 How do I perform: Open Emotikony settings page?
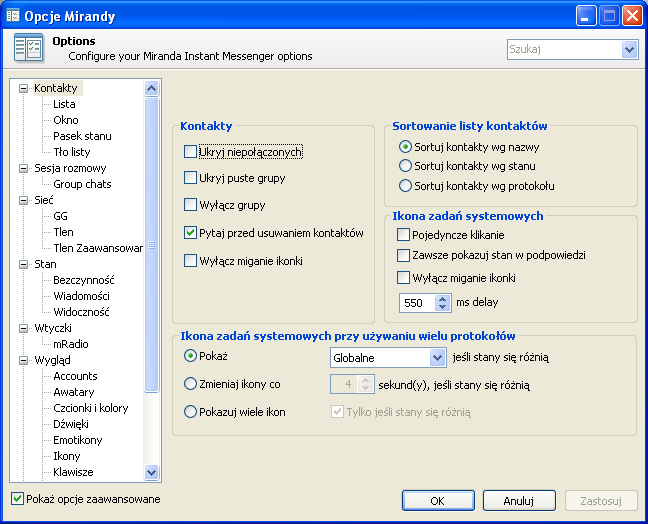(x=78, y=440)
